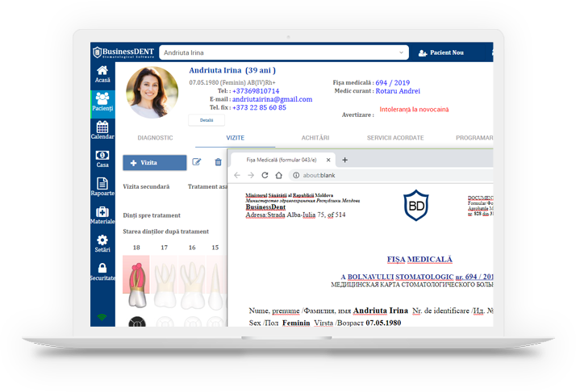Switch to the PROGRAMARE tab

pyautogui.click(x=474, y=138)
